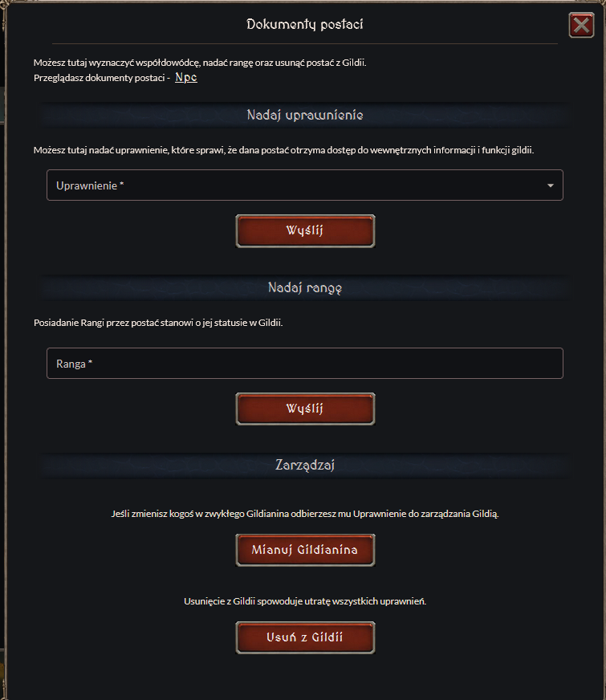Click the Posiadanie Rangi description text
This screenshot has width=606, height=700.
click(158, 323)
